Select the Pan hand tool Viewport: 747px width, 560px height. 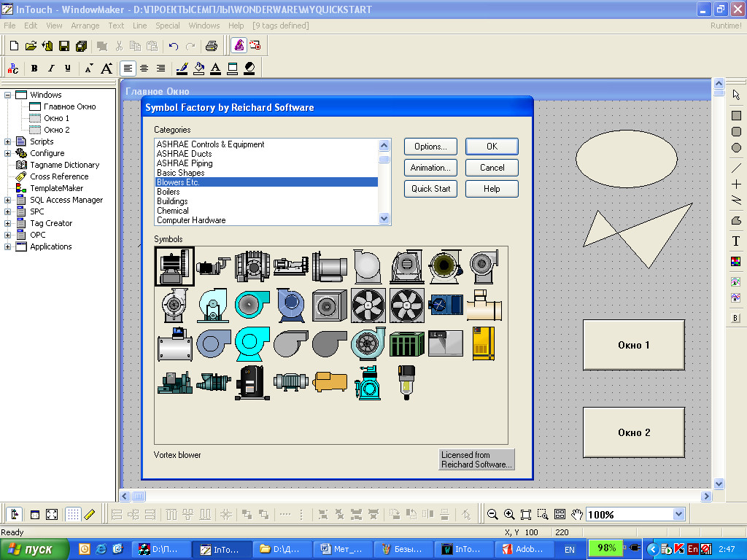point(577,514)
